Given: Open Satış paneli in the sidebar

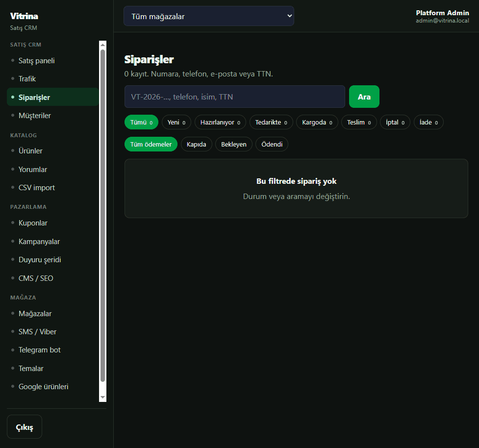Looking at the screenshot, I should [52, 61].
